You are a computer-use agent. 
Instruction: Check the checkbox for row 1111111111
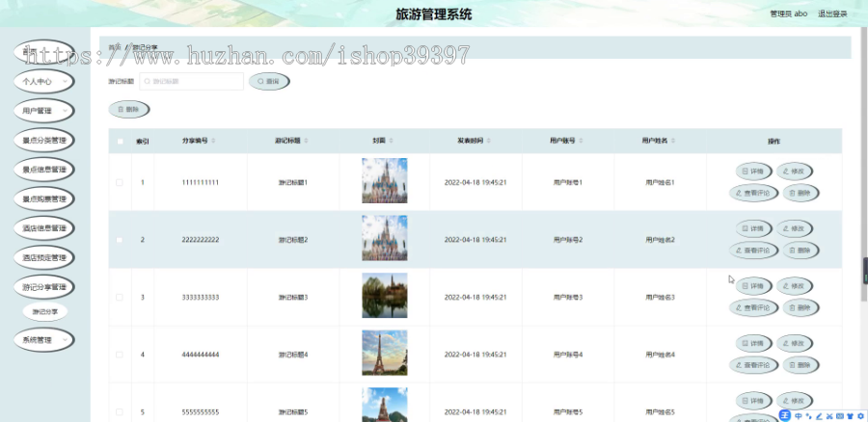tap(120, 182)
